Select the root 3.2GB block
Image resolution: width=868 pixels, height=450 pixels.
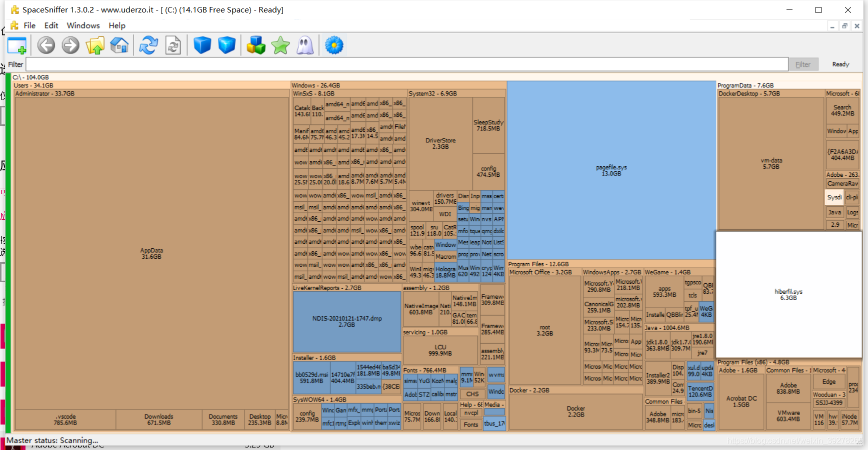click(x=544, y=330)
